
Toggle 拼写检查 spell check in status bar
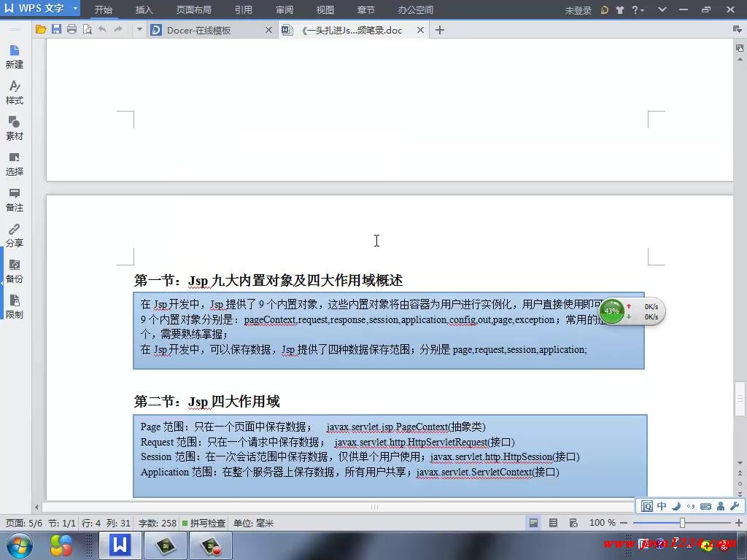(204, 523)
